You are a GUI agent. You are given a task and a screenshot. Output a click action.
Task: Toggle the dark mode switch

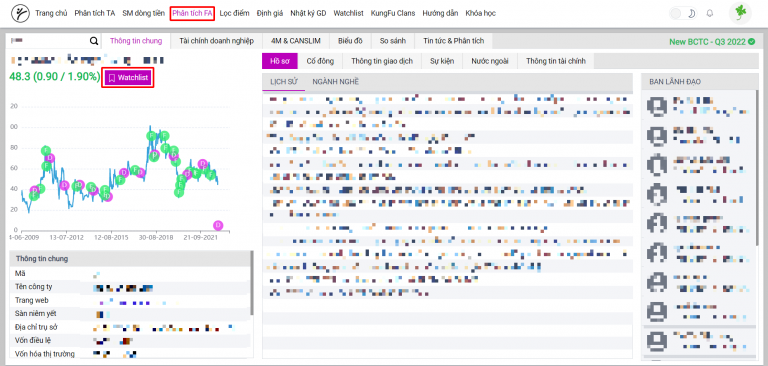pyautogui.click(x=683, y=13)
